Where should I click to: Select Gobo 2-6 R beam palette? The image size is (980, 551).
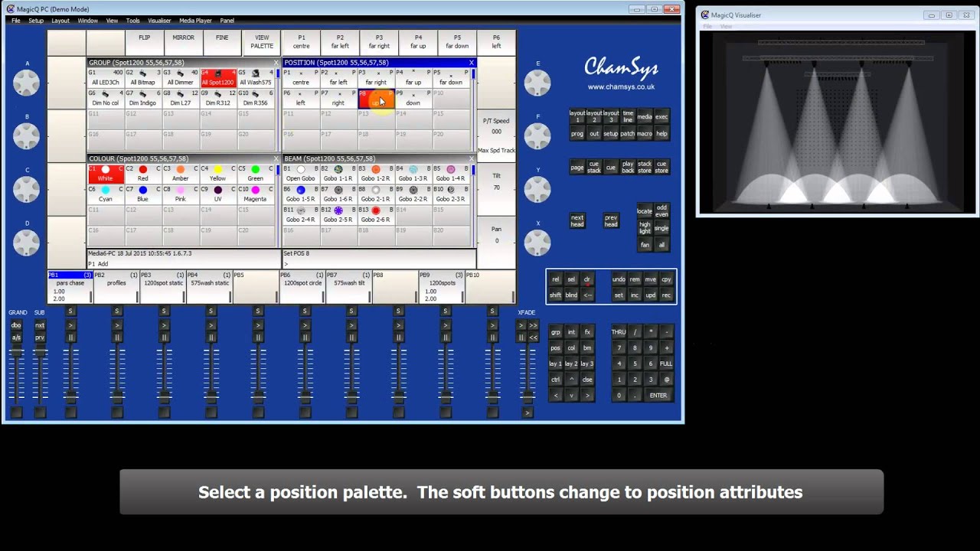(375, 214)
